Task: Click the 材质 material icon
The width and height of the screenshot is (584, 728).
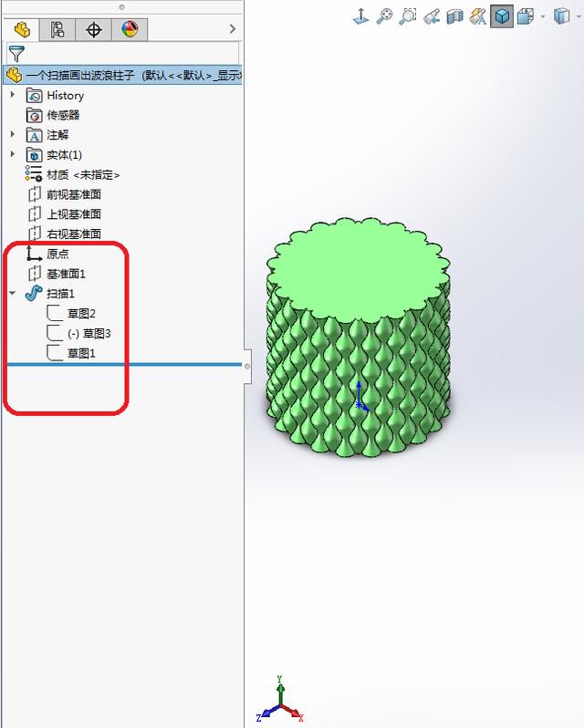Action: point(34,174)
